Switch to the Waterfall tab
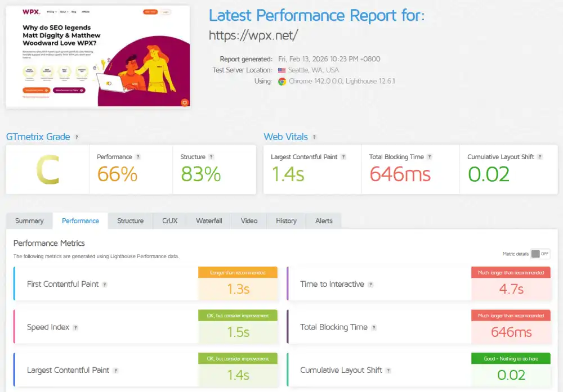This screenshot has height=392, width=563. click(x=209, y=220)
